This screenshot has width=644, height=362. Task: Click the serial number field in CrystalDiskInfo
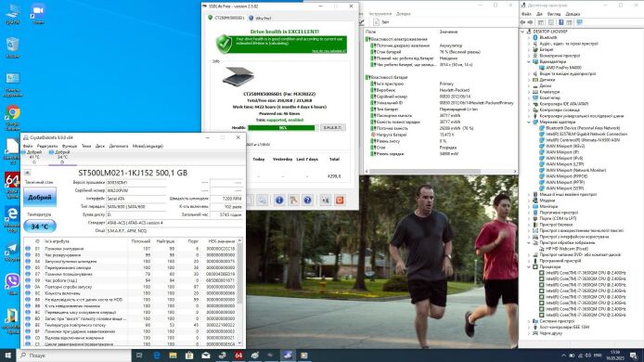click(136, 190)
